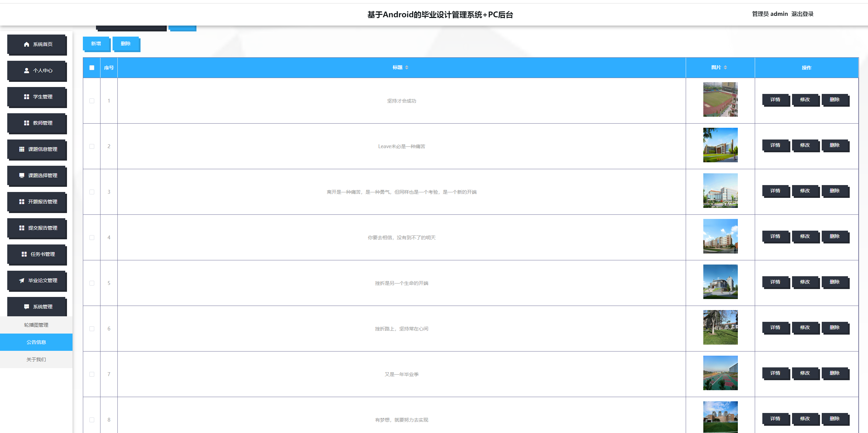
Task: Toggle the select-all checkbox in table header
Action: tap(92, 68)
